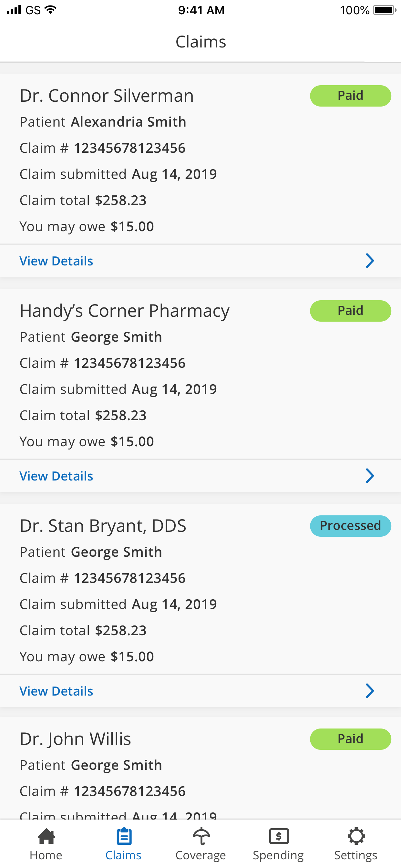401x868 pixels.
Task: Select the Handy's Corner Pharmacy claim title
Action: tap(125, 311)
